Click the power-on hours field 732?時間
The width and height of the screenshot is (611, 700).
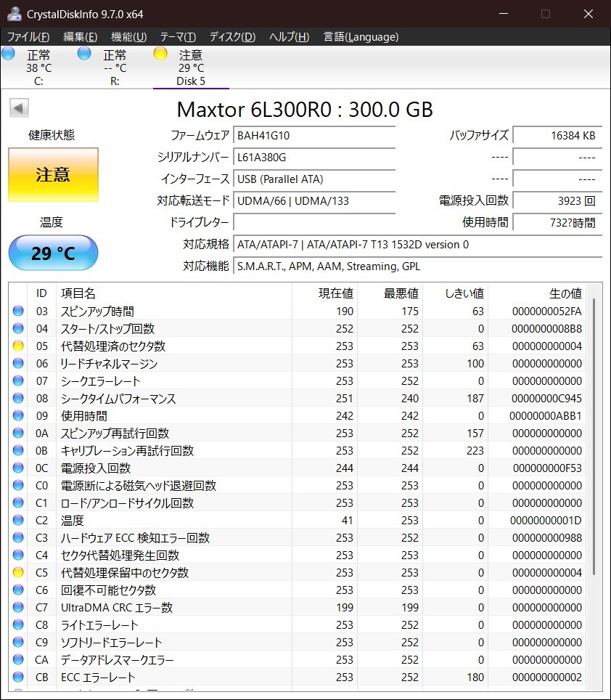coord(557,222)
